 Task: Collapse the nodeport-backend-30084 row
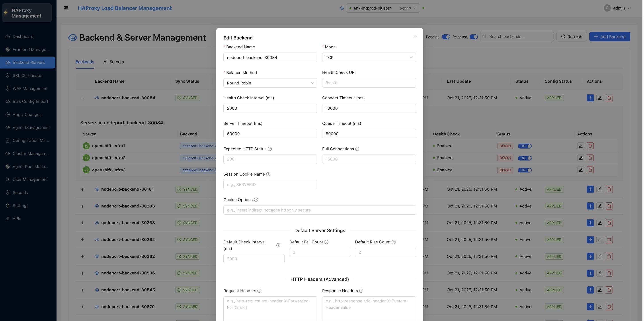[82, 98]
